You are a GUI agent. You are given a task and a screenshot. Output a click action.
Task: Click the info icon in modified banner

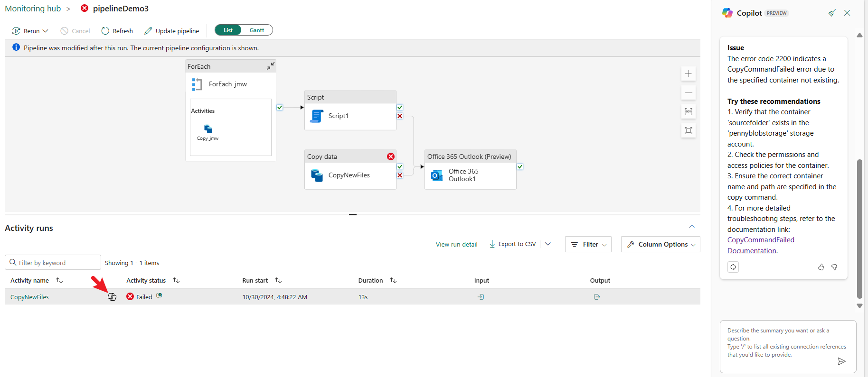[x=16, y=47]
